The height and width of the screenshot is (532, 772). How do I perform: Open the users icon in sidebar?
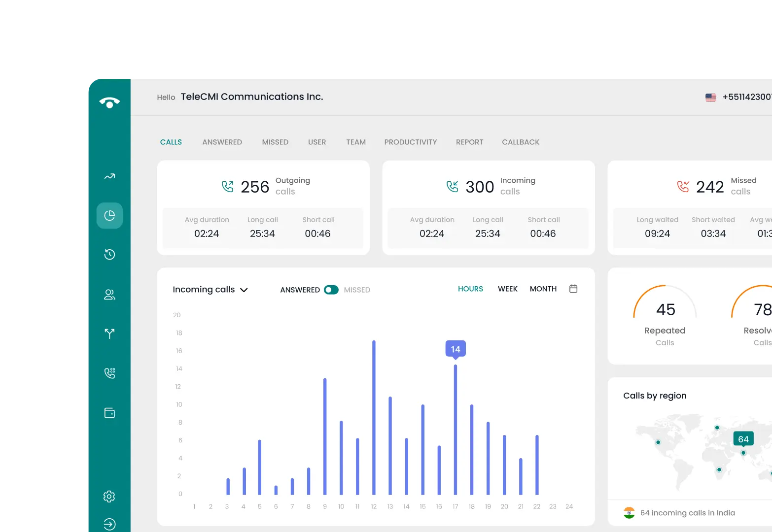click(109, 295)
